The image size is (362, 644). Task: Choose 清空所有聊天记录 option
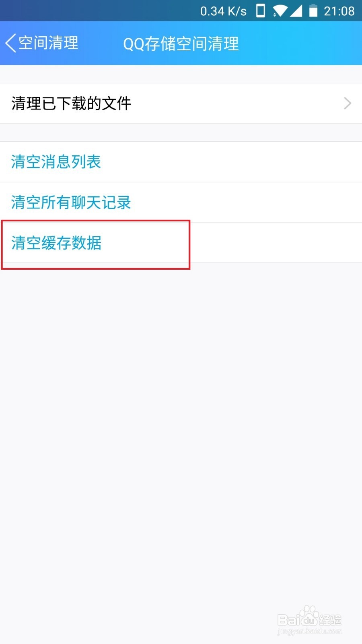pos(70,203)
